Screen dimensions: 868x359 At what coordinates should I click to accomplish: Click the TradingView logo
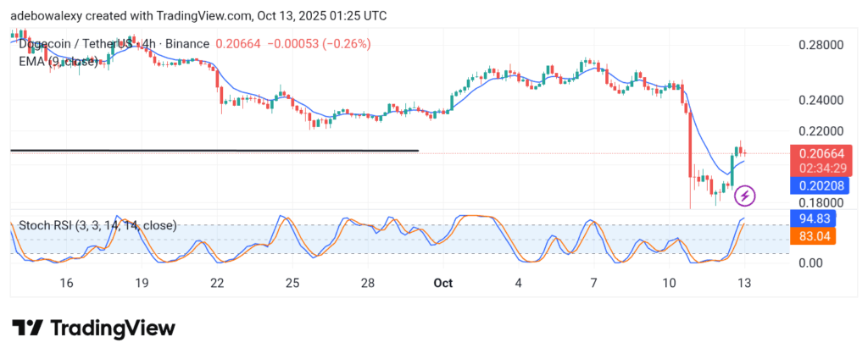pos(93,328)
